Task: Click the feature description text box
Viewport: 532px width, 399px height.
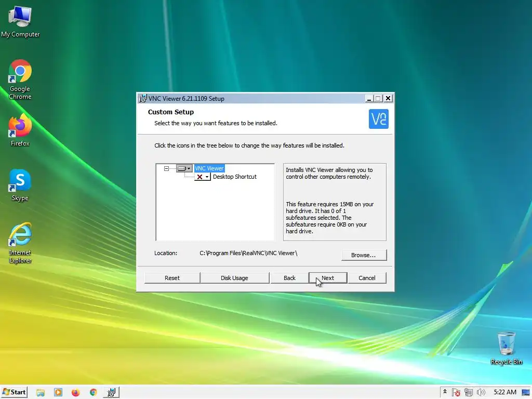Action: 335,202
